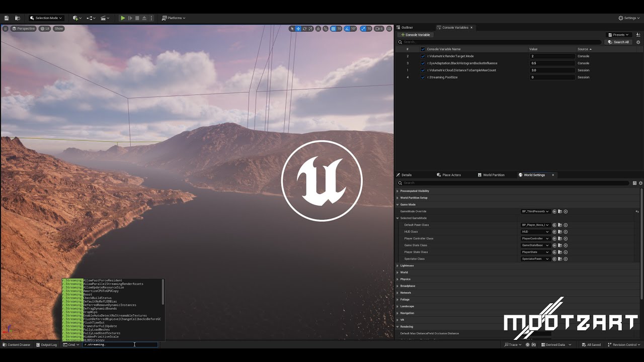The height and width of the screenshot is (362, 644).
Task: Switch to Details tab
Action: click(x=404, y=175)
